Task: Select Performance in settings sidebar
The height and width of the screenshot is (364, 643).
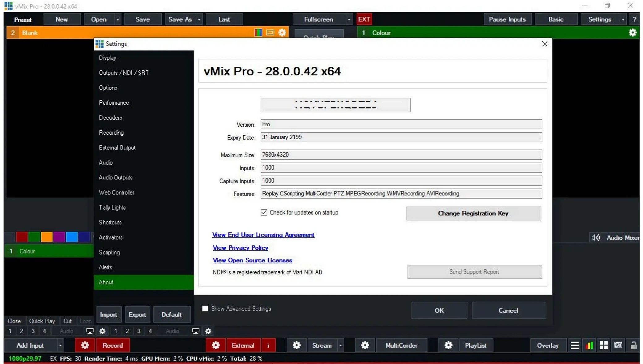Action: coord(143,103)
